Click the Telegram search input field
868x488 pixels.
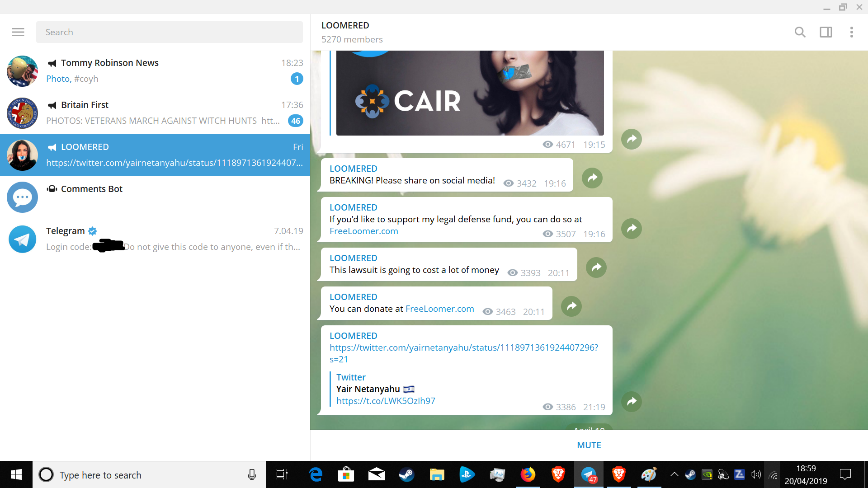(170, 32)
